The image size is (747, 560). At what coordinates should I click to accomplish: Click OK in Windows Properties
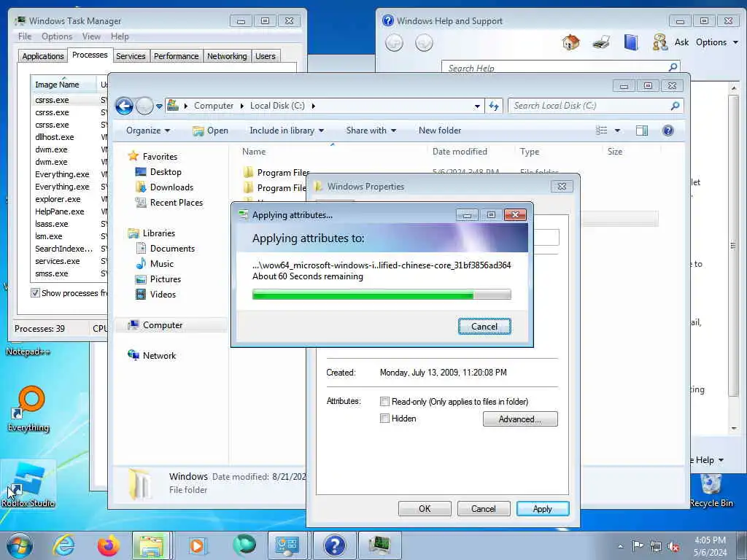[425, 509]
